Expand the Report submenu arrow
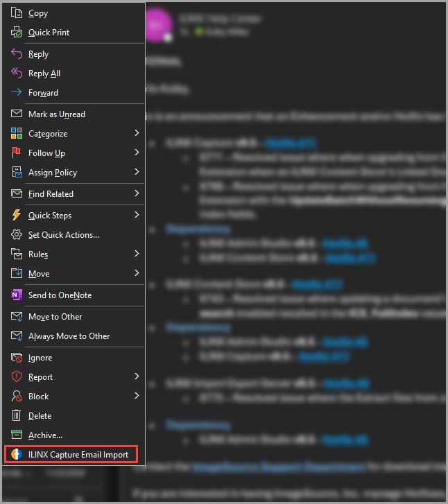 click(137, 376)
